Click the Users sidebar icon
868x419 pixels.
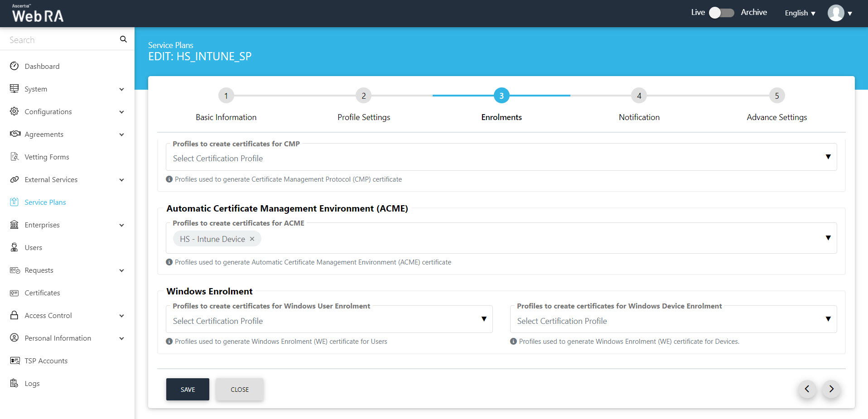coord(14,247)
